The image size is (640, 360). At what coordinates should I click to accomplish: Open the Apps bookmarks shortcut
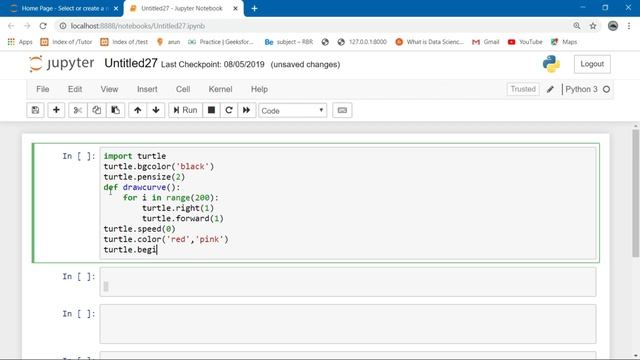point(20,42)
